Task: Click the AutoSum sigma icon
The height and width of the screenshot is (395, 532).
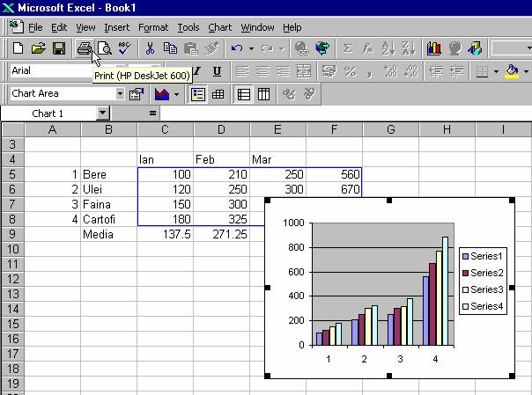Action: 347,48
